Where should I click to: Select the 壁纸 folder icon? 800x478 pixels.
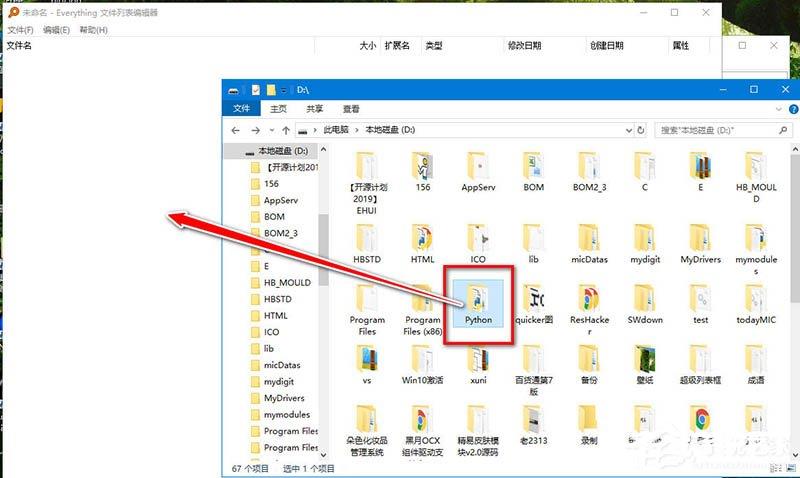[645, 359]
